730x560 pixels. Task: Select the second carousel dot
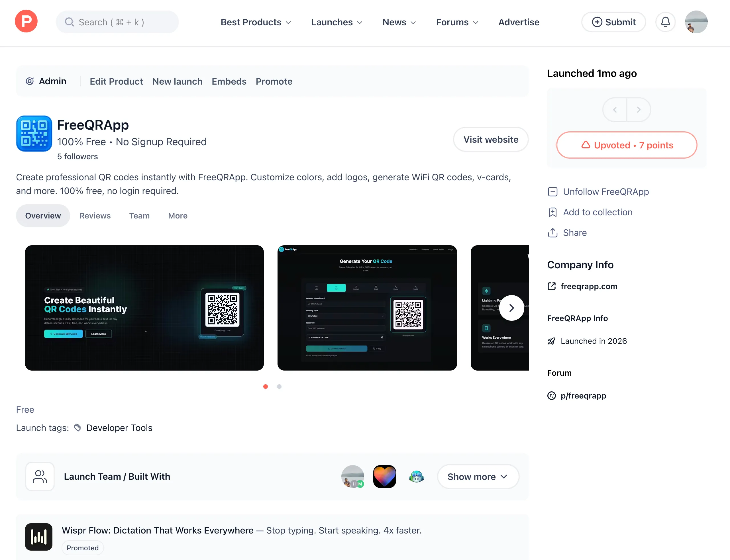(x=279, y=386)
